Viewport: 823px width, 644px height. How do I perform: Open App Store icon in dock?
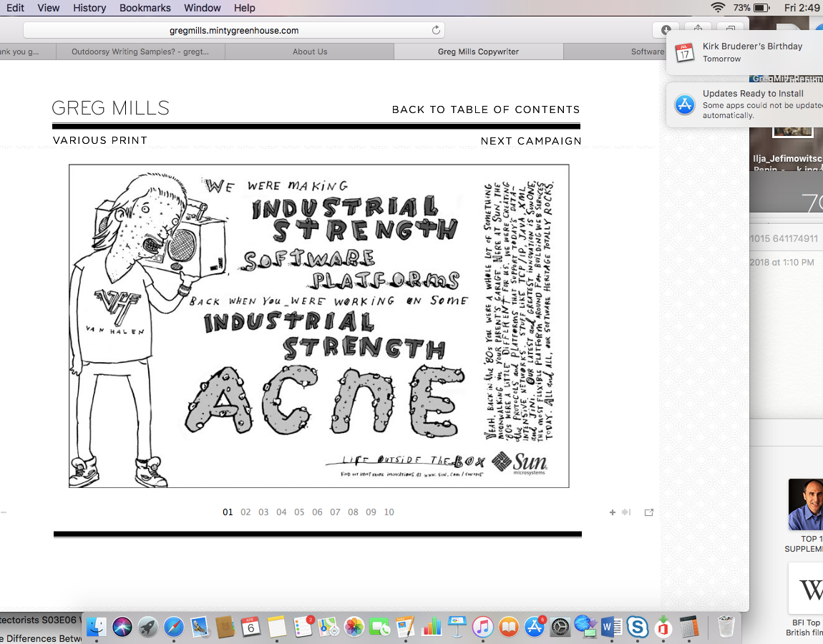click(x=535, y=627)
